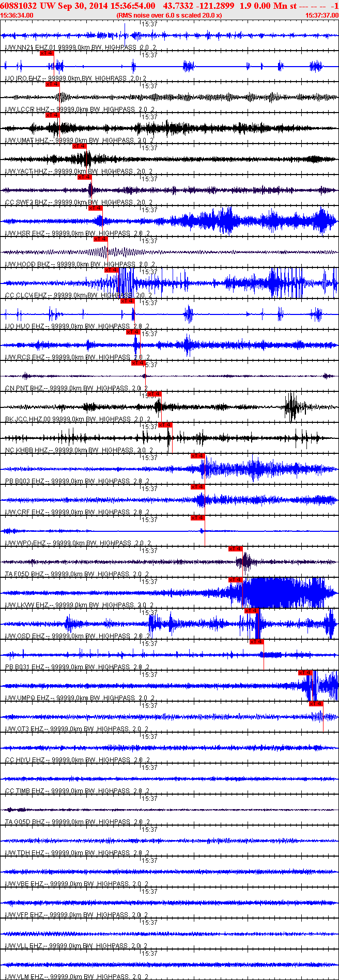Click the red pick flag above UW.YACT trace
Viewport: 339px width, 980px height.
coord(79,146)
